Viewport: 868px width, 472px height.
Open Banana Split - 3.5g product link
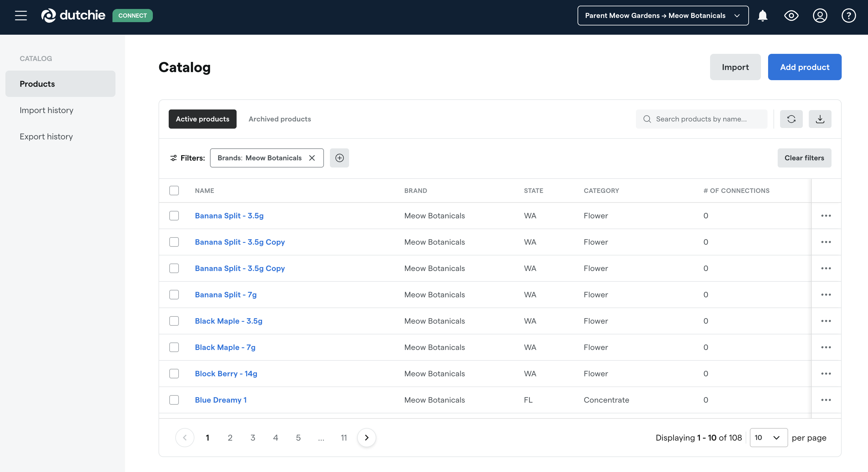[229, 216]
